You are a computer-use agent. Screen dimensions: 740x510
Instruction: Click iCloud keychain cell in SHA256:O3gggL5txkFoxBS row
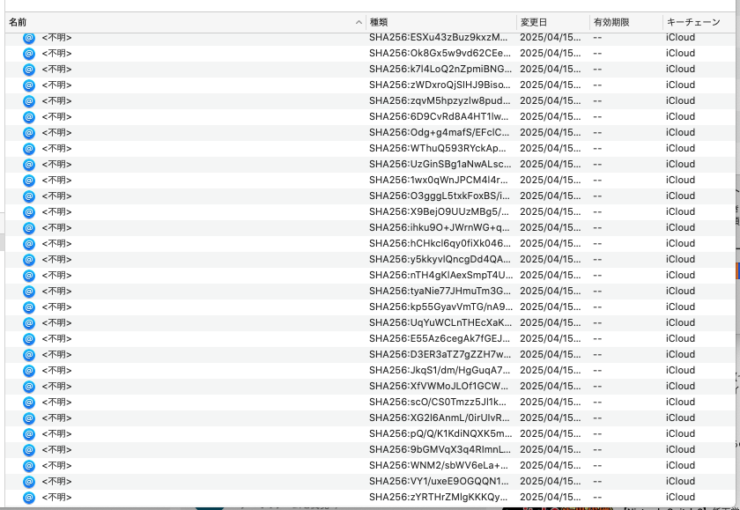(680, 196)
